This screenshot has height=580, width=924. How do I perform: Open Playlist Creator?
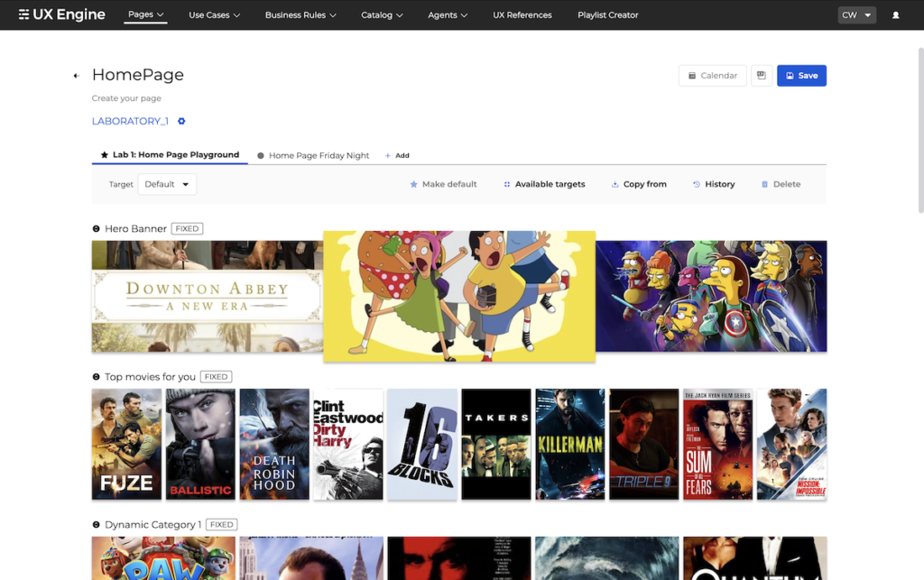pos(607,15)
